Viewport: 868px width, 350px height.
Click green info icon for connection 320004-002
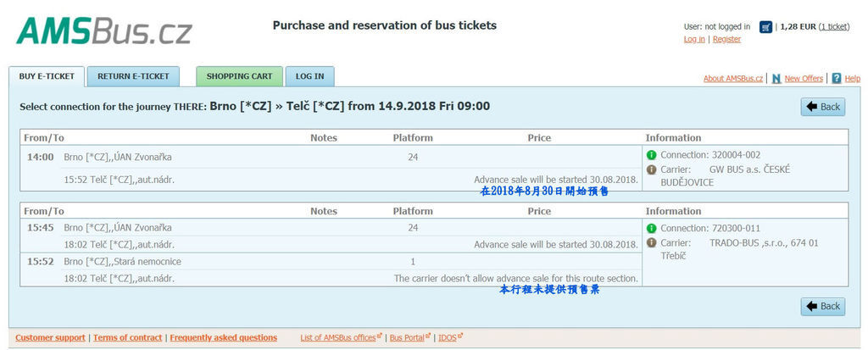coord(652,155)
